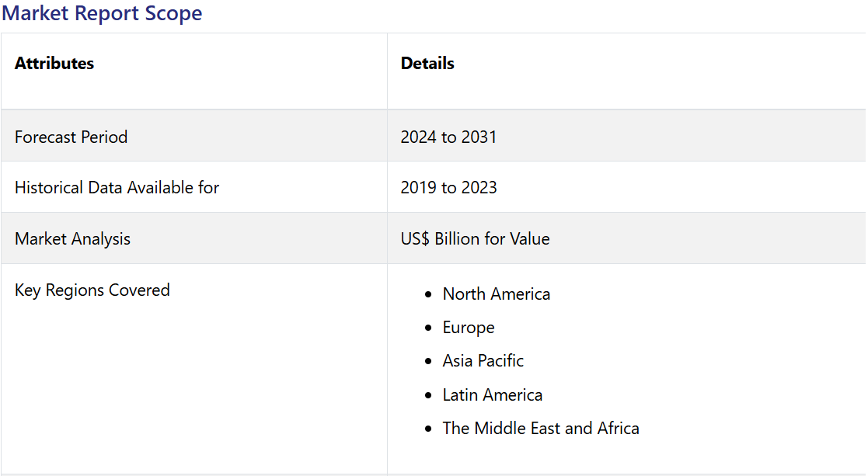Select the Attributes column header

54,64
